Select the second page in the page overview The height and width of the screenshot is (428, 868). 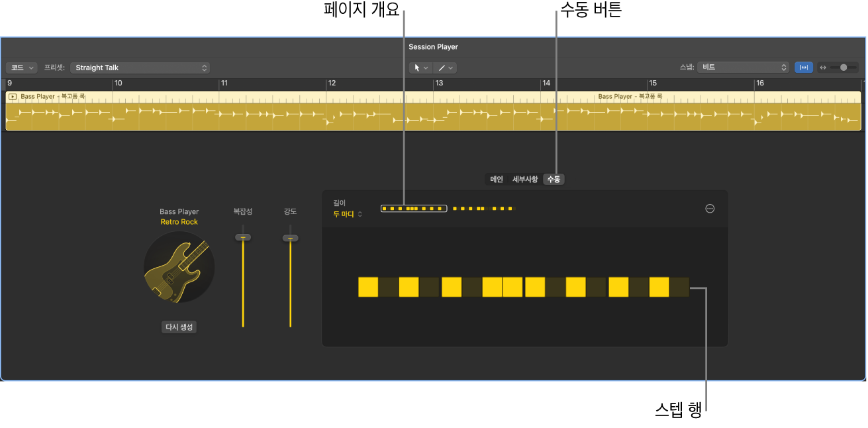[483, 208]
